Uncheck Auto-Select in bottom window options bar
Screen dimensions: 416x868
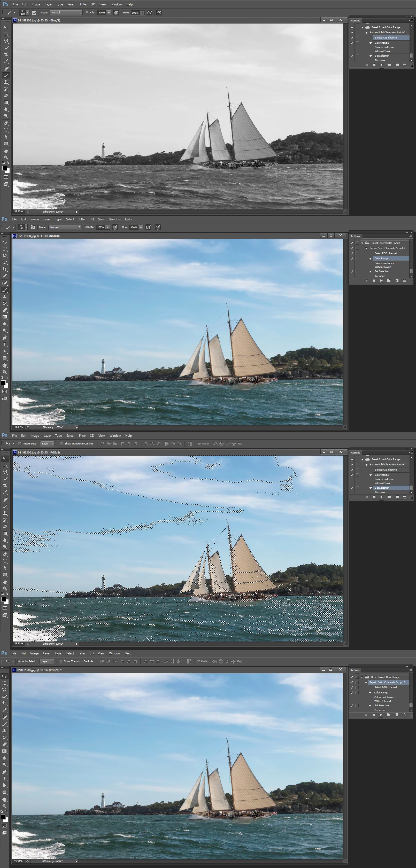point(19,661)
